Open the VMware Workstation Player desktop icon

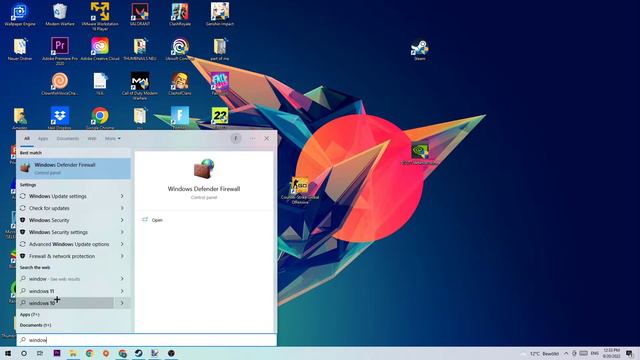(100, 16)
